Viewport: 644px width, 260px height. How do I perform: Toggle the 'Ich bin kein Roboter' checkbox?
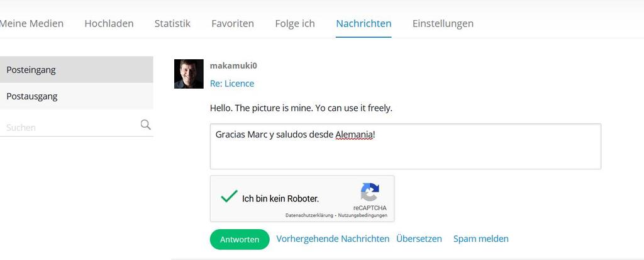pyautogui.click(x=229, y=196)
